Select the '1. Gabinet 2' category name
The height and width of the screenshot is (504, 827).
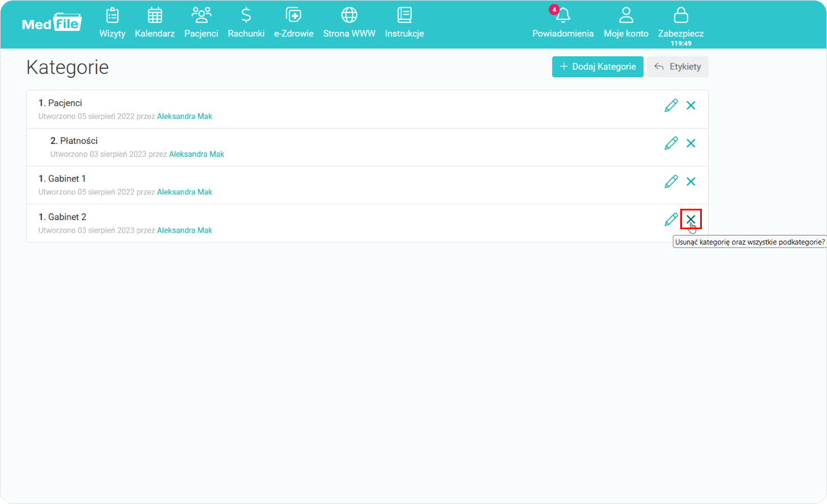63,217
